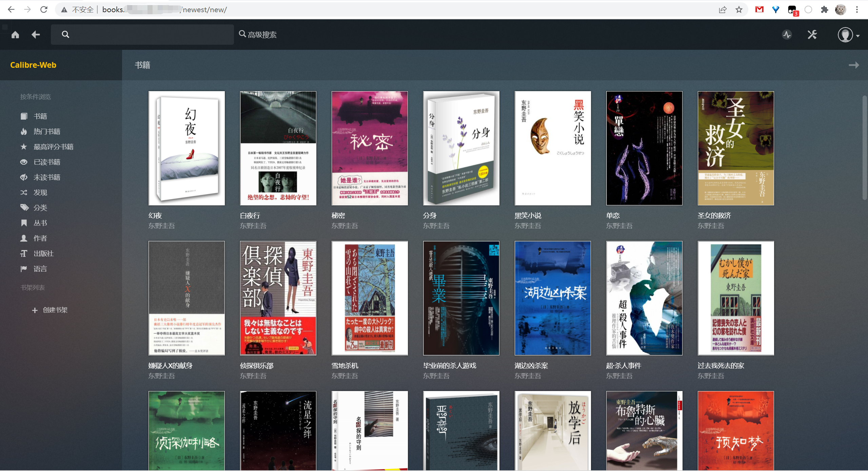
Task: Open 单恋 book cover
Action: pyautogui.click(x=645, y=148)
